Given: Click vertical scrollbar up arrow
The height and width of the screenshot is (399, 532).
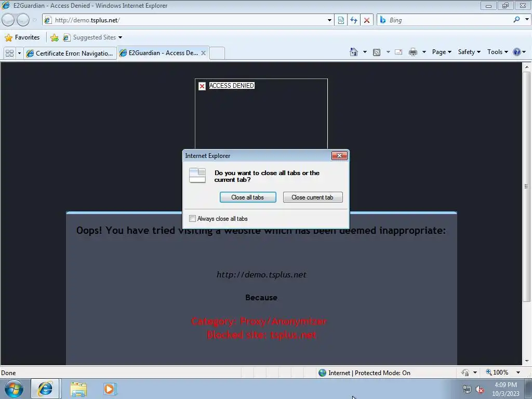Looking at the screenshot, I should click(x=527, y=67).
